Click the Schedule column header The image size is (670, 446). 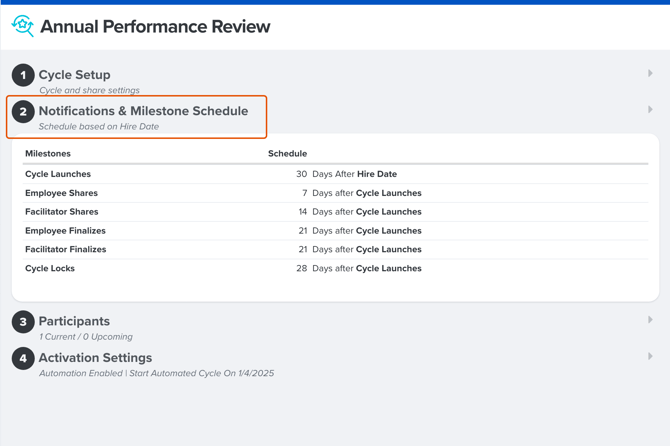point(287,154)
